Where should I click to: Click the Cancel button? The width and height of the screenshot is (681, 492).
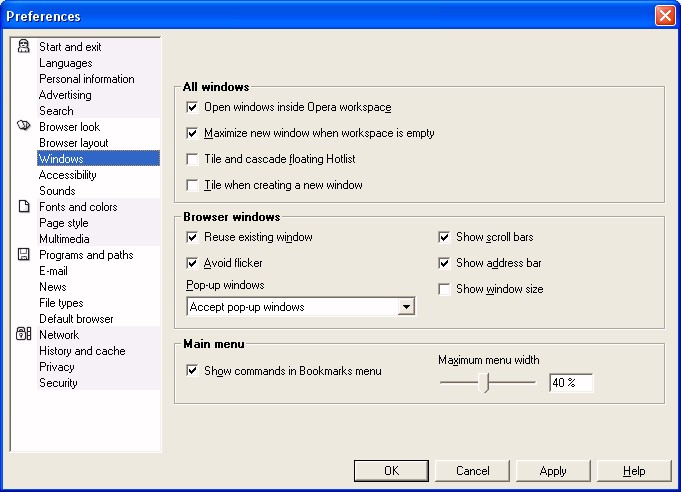(472, 471)
